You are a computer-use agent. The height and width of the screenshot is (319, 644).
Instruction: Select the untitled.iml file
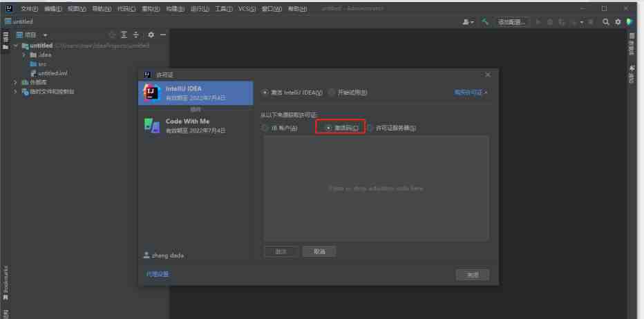(49, 73)
